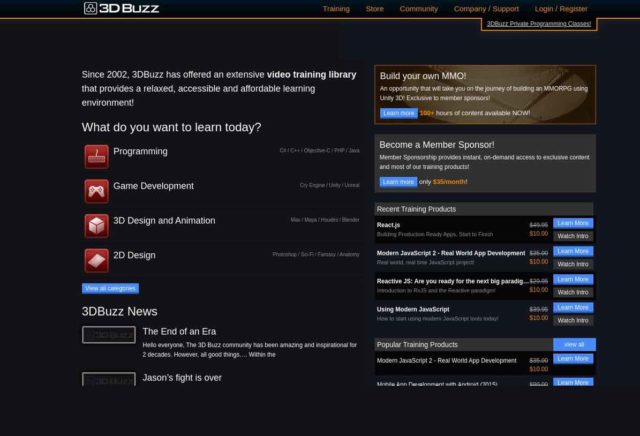Click Photoshop / Sci-Fi / Fantasy / Anatomy tags
This screenshot has width=640, height=436.
(x=316, y=254)
